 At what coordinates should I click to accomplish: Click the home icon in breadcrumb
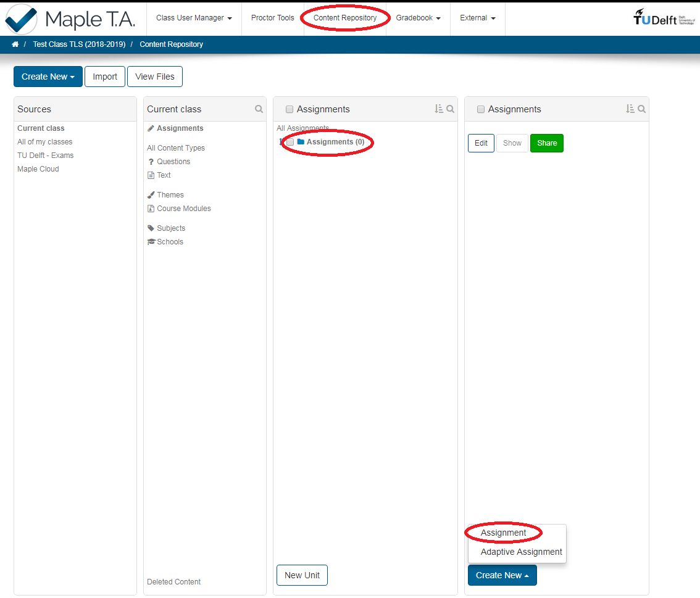[x=15, y=44]
